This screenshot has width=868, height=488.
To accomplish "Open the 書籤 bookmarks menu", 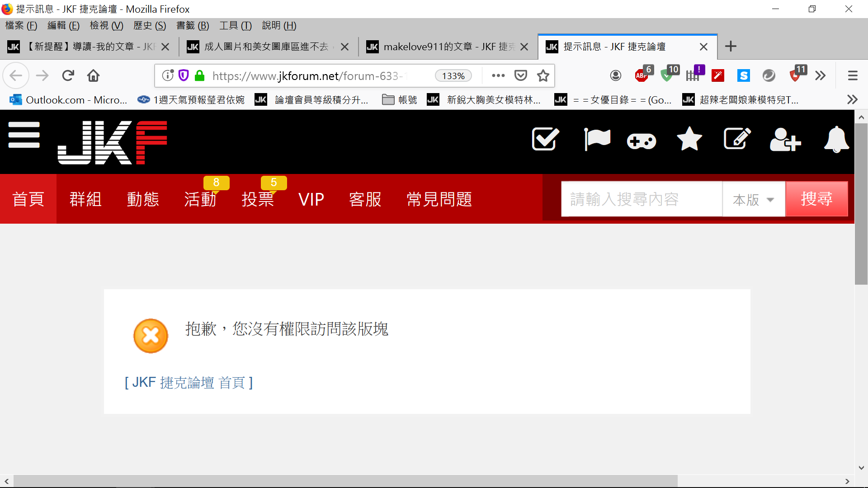I will point(192,26).
